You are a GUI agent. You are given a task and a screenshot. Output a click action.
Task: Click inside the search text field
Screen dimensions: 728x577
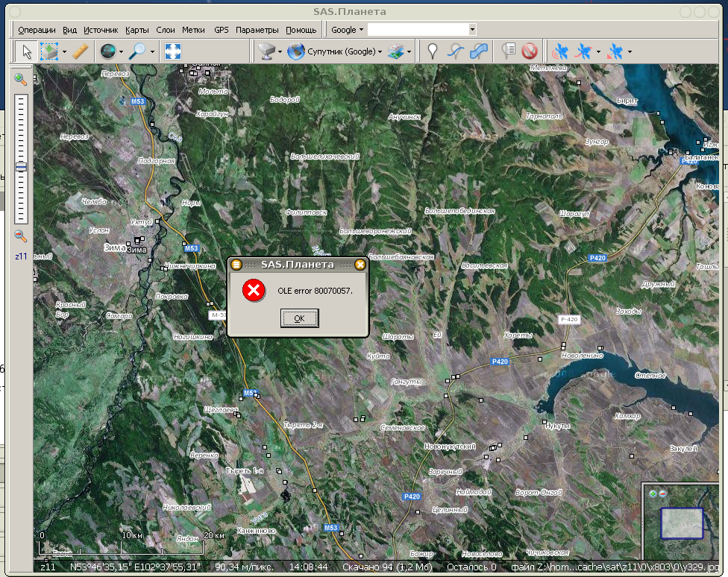(418, 30)
